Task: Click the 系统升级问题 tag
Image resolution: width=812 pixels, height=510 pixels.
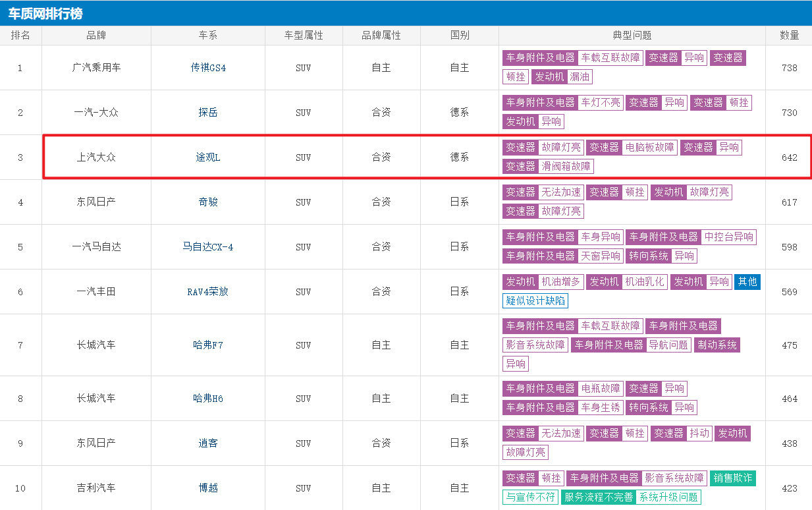Action: [668, 497]
